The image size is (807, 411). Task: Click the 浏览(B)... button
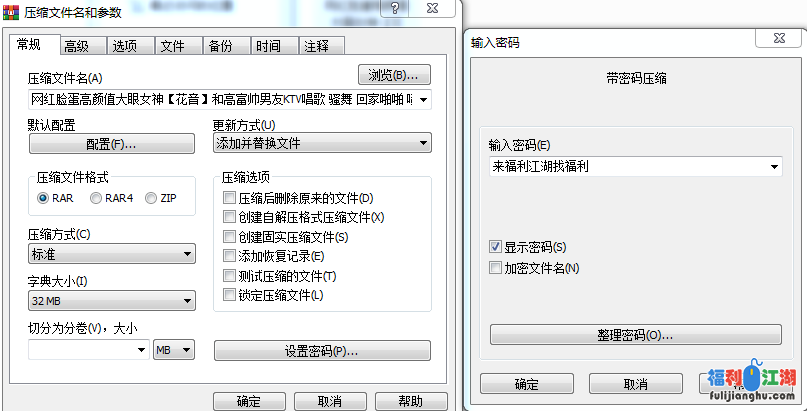(x=394, y=75)
